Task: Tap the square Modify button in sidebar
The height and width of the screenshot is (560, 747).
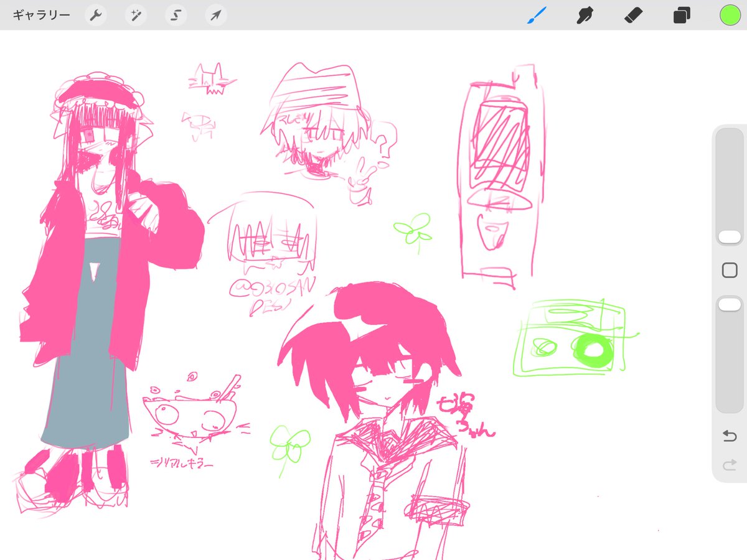Action: 730,270
